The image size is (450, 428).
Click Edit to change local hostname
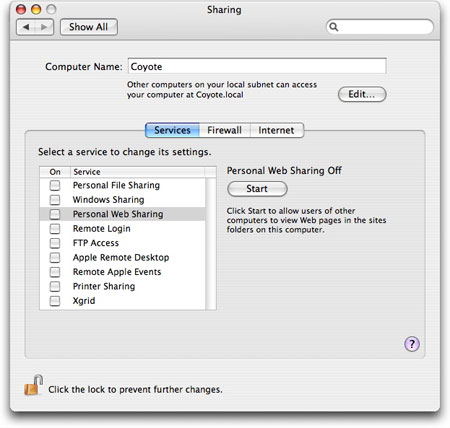point(362,94)
